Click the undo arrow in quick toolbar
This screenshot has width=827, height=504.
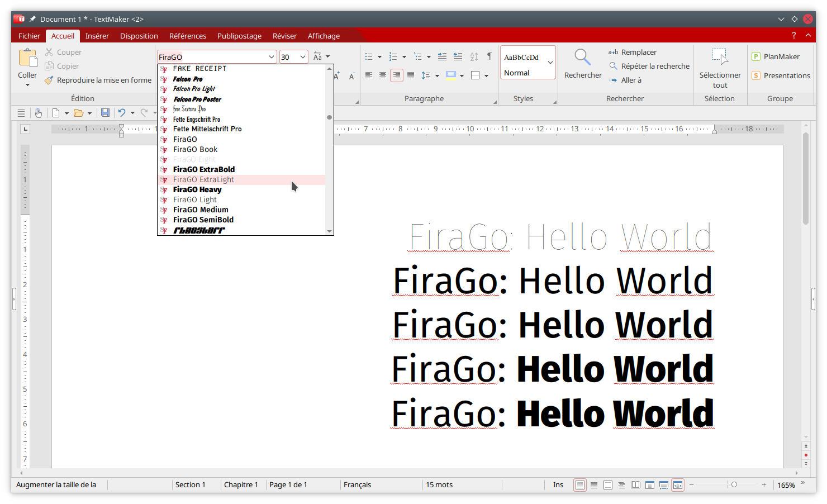tap(122, 113)
